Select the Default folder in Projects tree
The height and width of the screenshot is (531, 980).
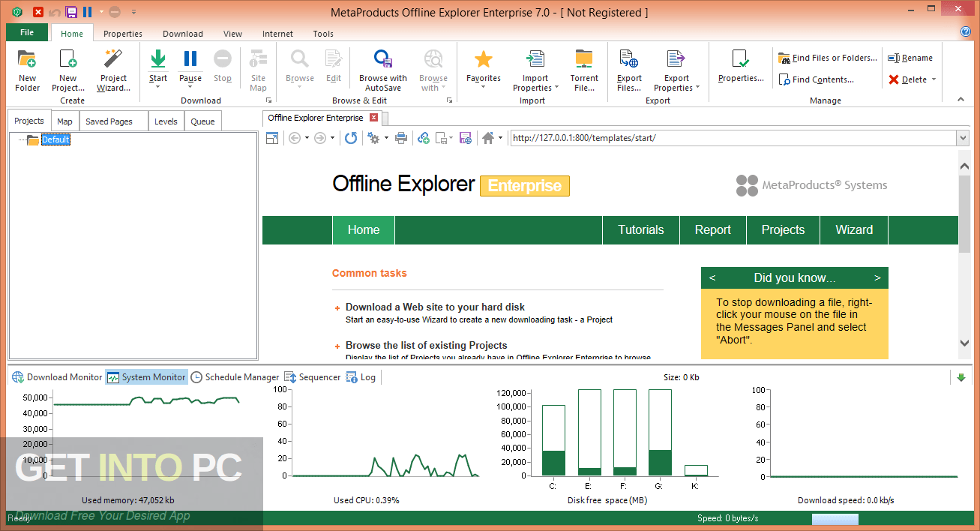click(55, 139)
